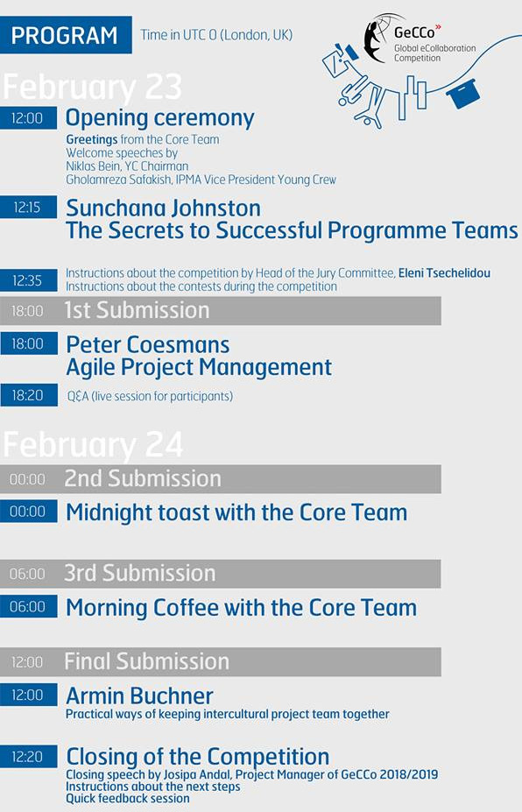Select the 3rd Submission bar
This screenshot has height=812, width=522.
(x=221, y=574)
